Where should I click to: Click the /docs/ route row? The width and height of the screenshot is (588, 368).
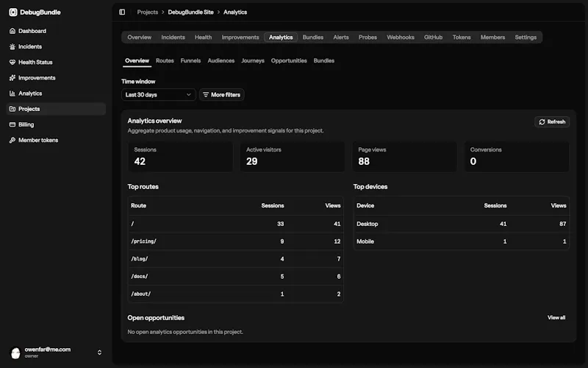235,277
